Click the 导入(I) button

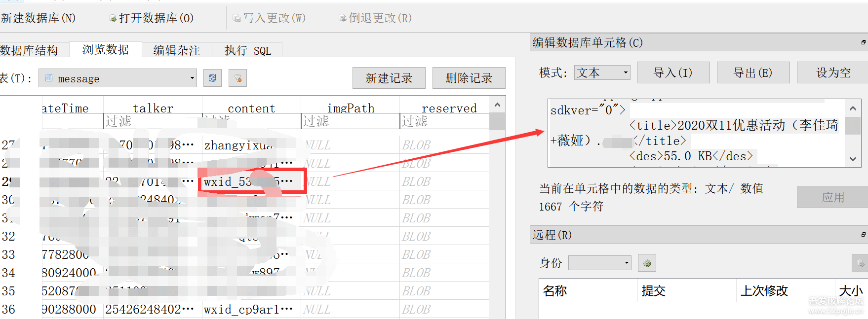point(673,72)
